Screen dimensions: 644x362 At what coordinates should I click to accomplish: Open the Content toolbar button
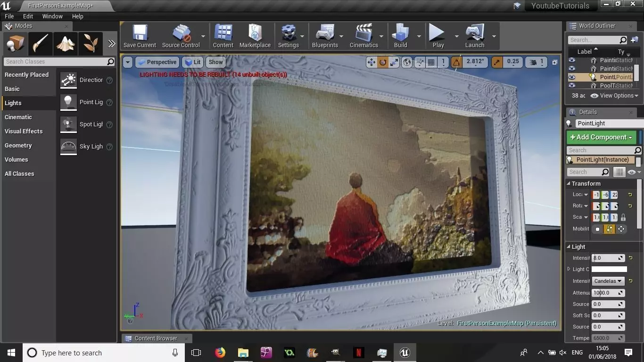pyautogui.click(x=223, y=36)
